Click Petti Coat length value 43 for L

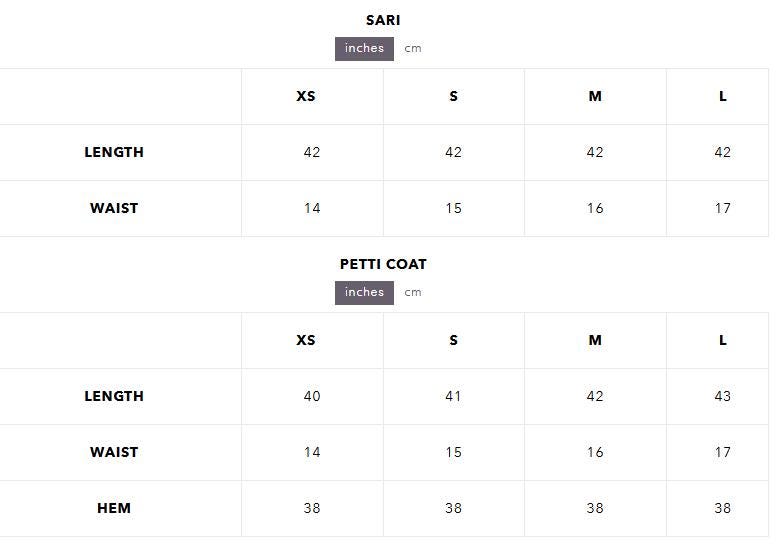coord(723,396)
